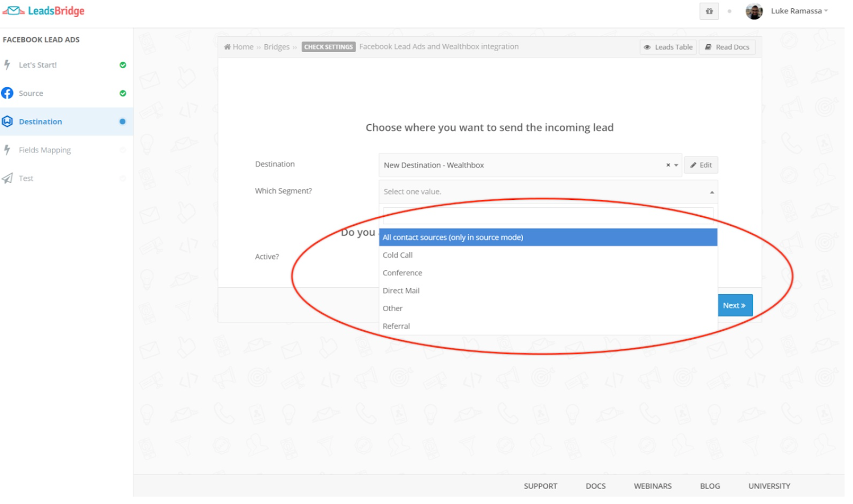The image size is (853, 504).
Task: Go to Home in the breadcrumb
Action: (239, 47)
